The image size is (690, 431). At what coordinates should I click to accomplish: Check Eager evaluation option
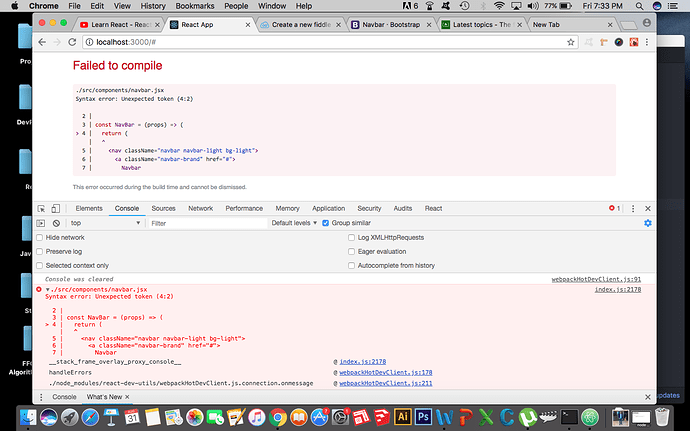351,252
